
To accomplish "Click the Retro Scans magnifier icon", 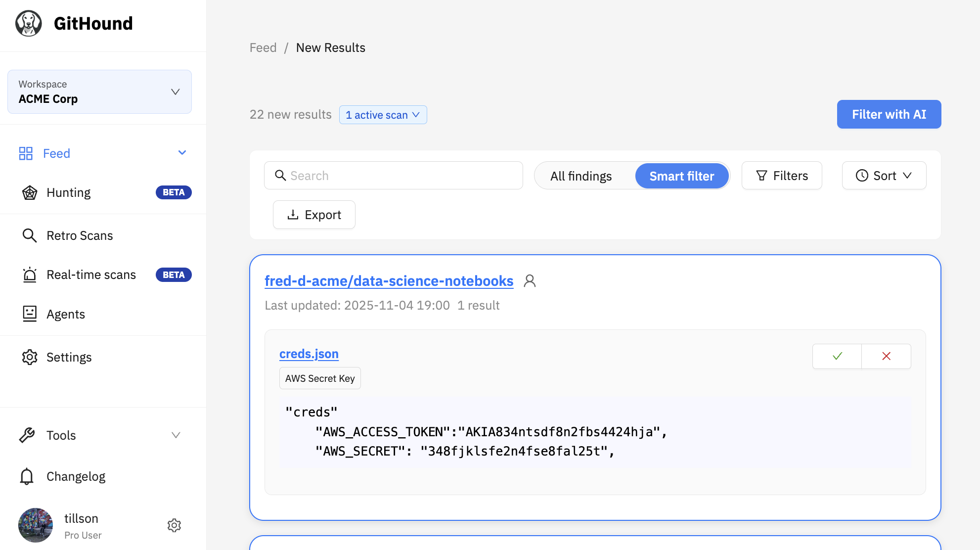I will 30,235.
